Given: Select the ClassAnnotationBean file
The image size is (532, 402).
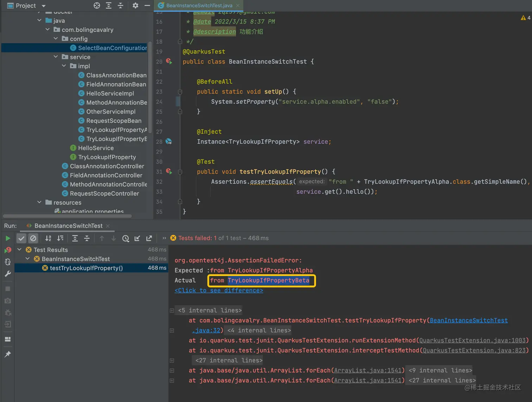Looking at the screenshot, I should pos(112,75).
